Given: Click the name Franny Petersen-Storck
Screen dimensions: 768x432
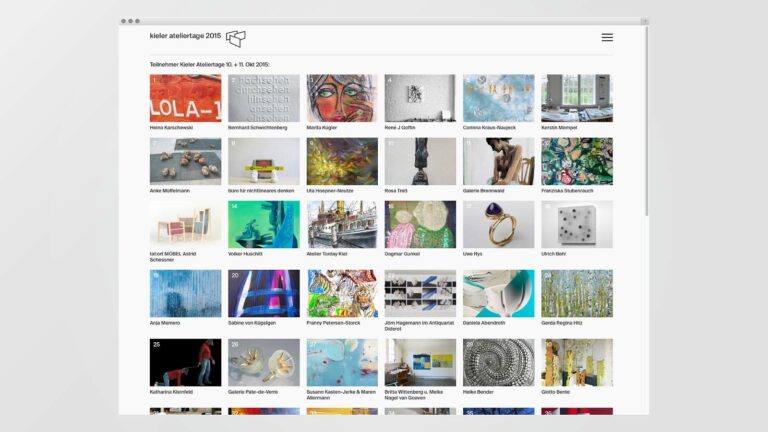Looking at the screenshot, I should click(333, 323).
